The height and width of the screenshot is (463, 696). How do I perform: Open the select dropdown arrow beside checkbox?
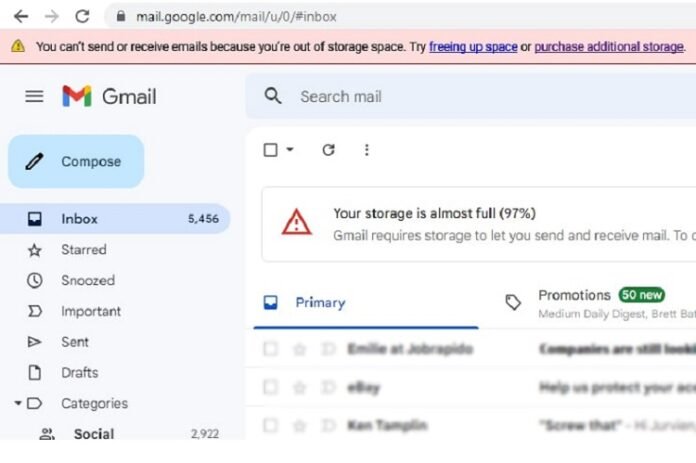(290, 150)
